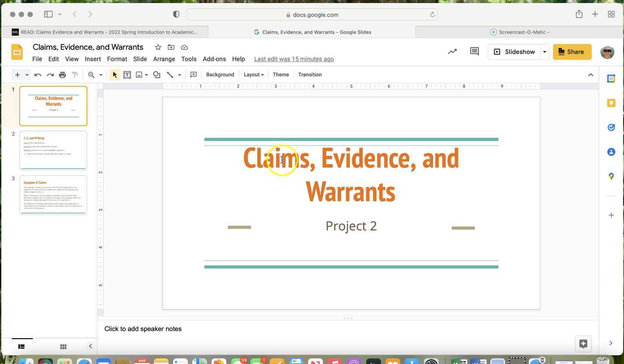Print the presentation

62,75
